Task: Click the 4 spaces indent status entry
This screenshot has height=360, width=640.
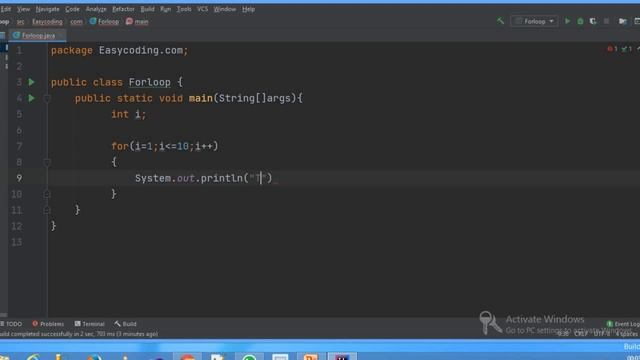Action: point(627,334)
